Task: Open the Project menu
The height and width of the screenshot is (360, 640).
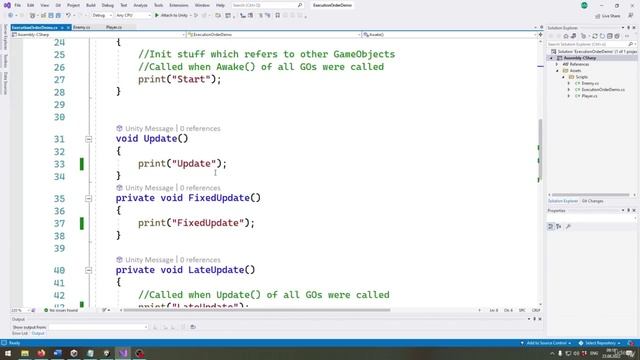Action: point(73,5)
